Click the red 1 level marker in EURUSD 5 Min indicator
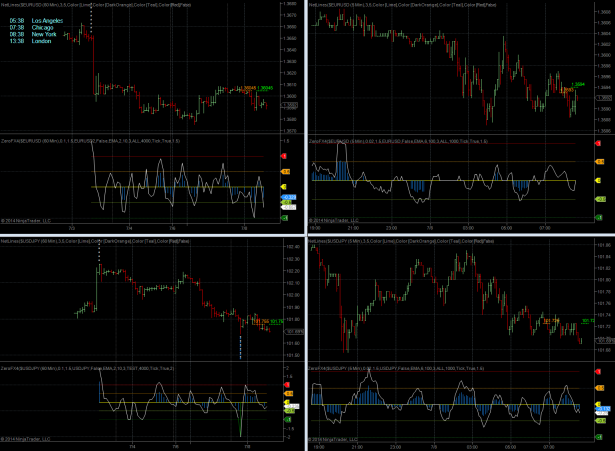The image size is (615, 451). click(x=598, y=143)
